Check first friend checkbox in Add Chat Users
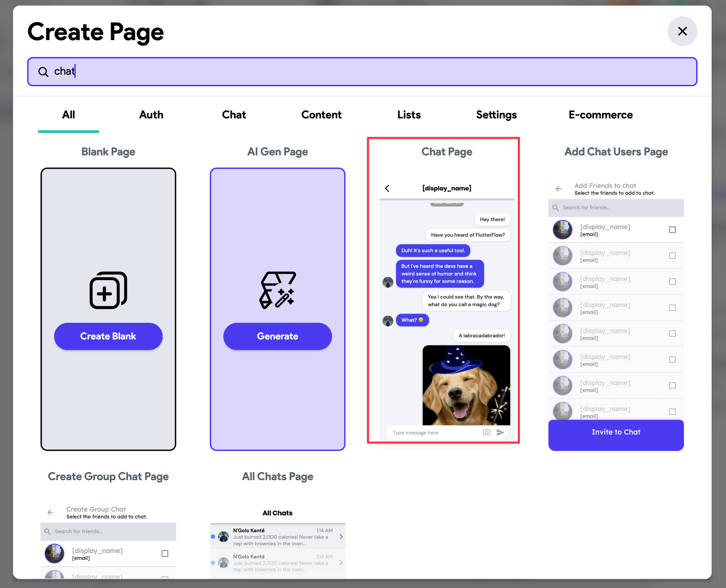 coord(672,230)
